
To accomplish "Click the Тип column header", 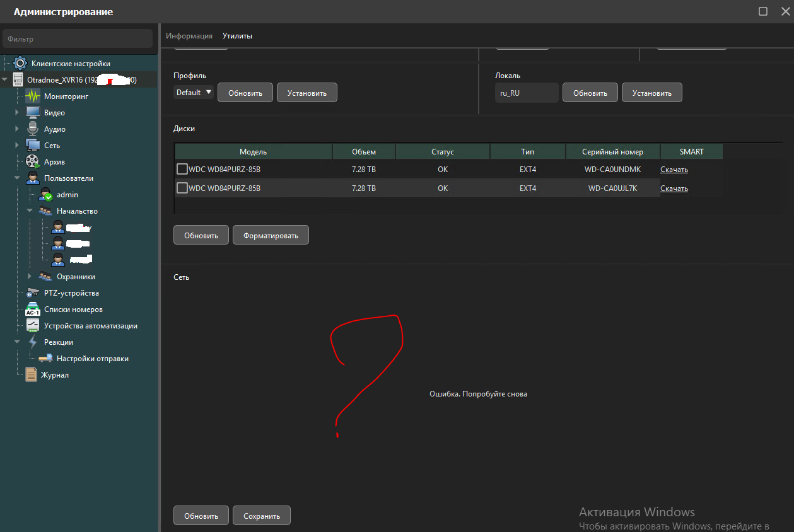I will click(528, 151).
